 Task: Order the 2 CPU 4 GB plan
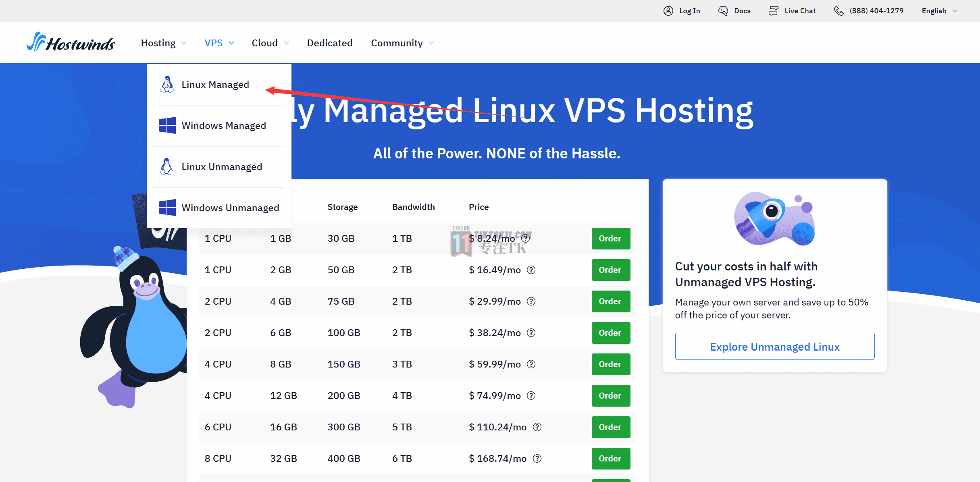[x=610, y=301]
